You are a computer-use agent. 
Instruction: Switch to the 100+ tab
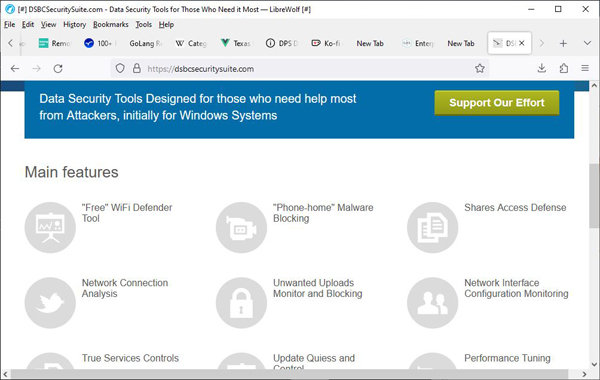100,43
